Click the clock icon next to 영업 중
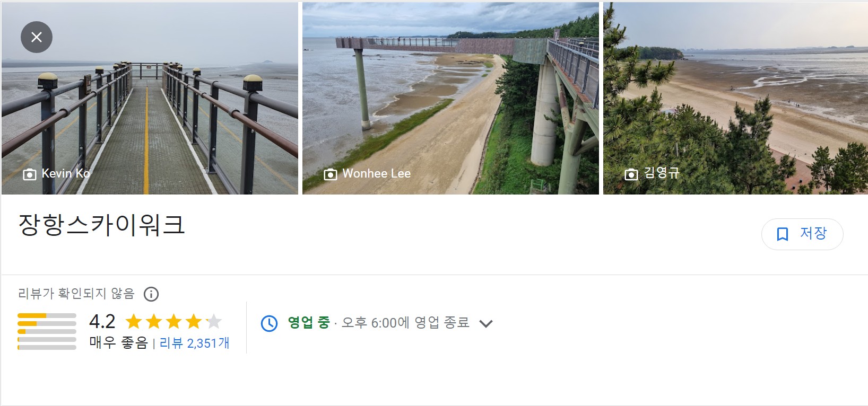868x406 pixels. (x=270, y=322)
